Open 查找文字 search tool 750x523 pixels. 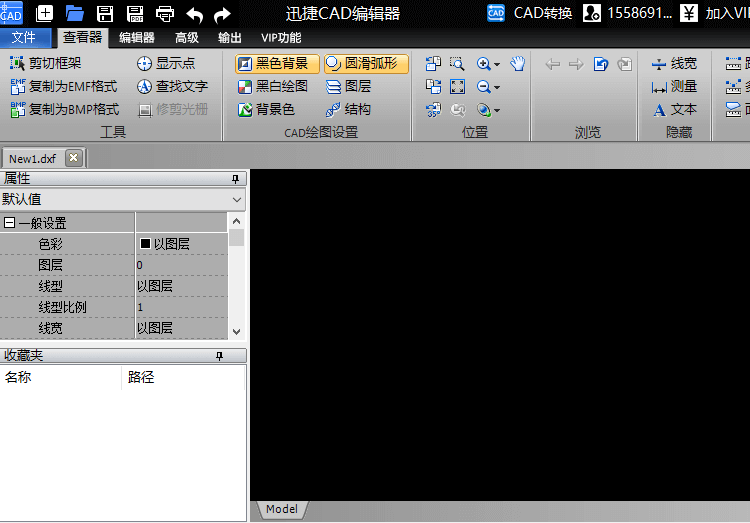click(172, 86)
